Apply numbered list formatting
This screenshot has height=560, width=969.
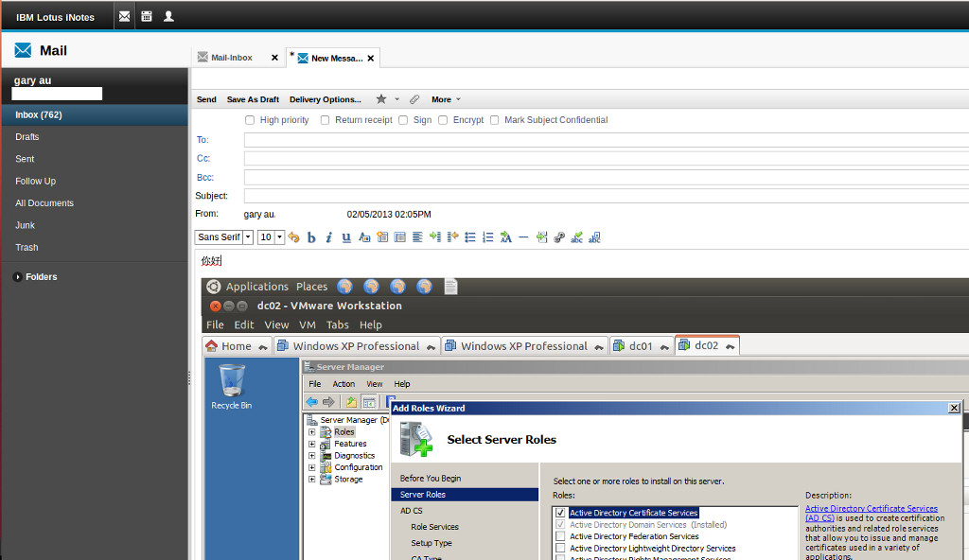click(488, 237)
